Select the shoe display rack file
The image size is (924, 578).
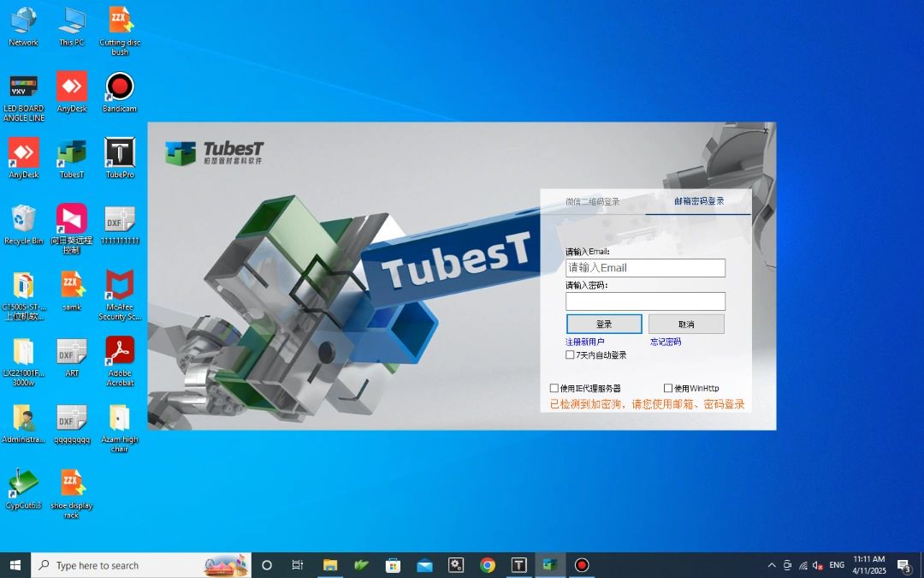72,494
